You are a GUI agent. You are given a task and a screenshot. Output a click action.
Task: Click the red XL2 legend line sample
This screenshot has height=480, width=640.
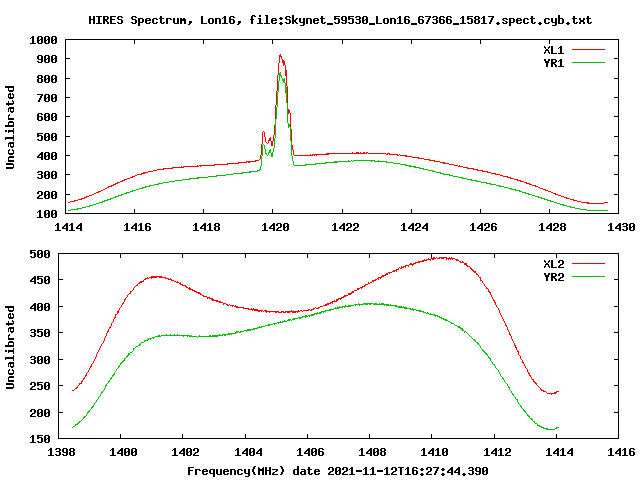click(x=588, y=264)
